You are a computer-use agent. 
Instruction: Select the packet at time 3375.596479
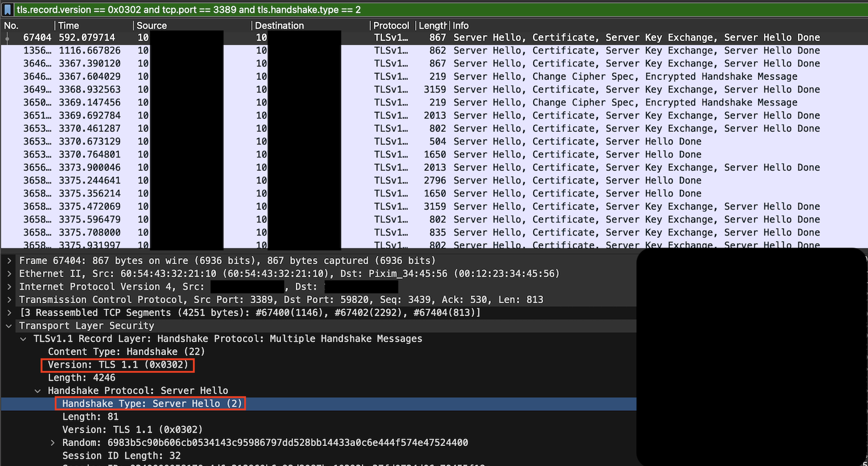tap(434, 220)
